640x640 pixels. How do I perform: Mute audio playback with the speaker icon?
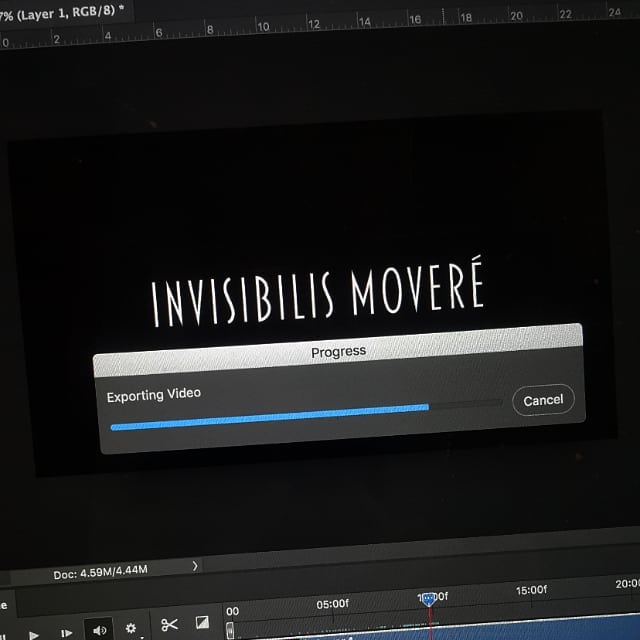pyautogui.click(x=99, y=630)
